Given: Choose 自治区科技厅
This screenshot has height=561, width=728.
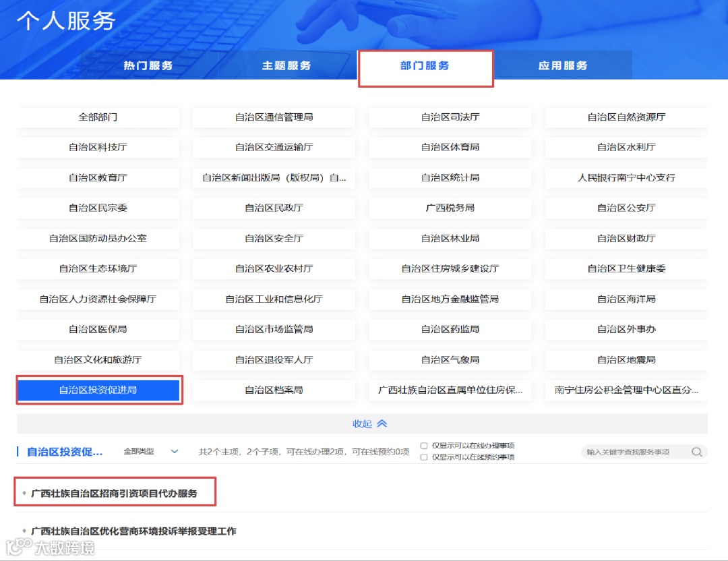Looking at the screenshot, I should point(98,147).
